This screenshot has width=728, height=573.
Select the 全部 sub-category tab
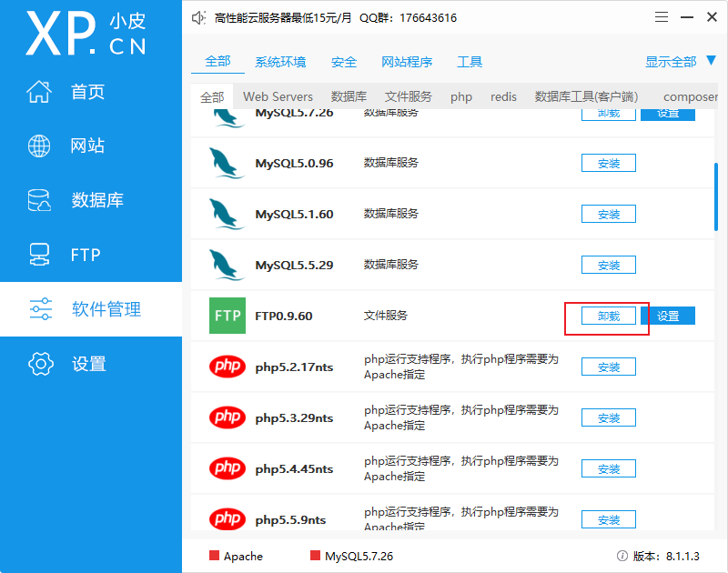coord(212,97)
